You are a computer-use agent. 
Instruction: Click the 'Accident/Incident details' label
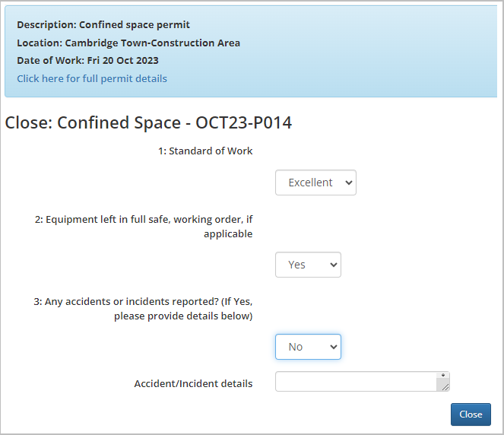click(193, 383)
